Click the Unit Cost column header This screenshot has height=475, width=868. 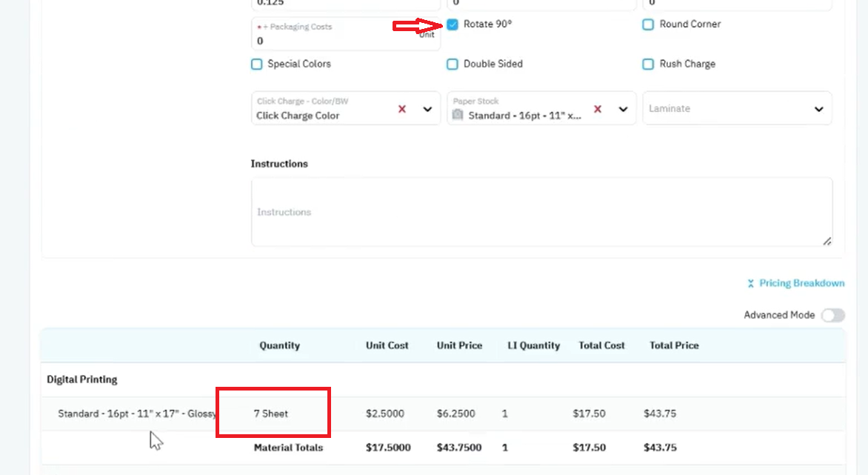(387, 345)
